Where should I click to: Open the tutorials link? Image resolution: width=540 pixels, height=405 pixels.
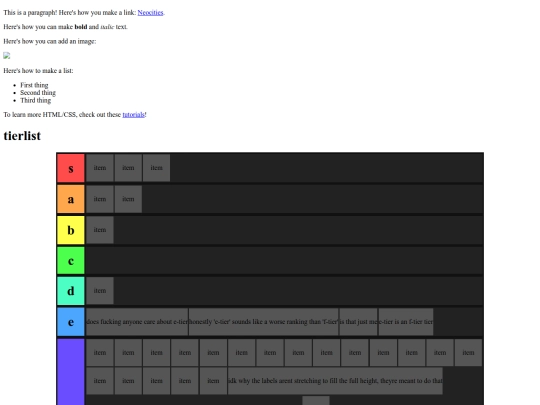pos(133,114)
